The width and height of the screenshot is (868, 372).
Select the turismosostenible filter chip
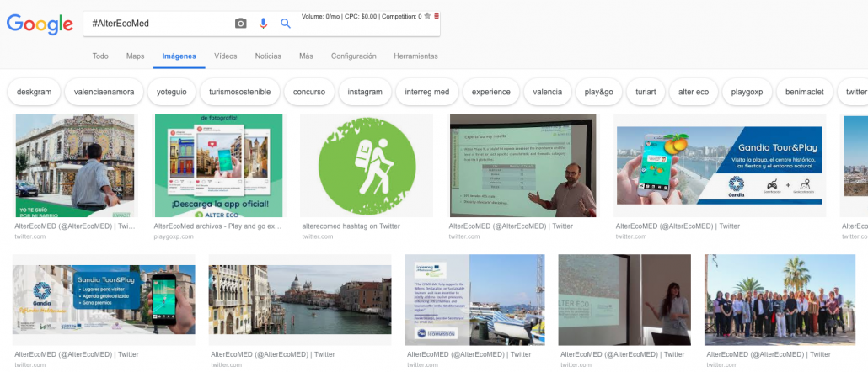[x=239, y=92]
